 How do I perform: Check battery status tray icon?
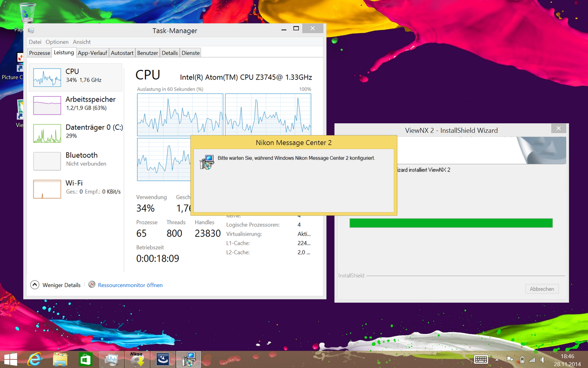click(522, 359)
